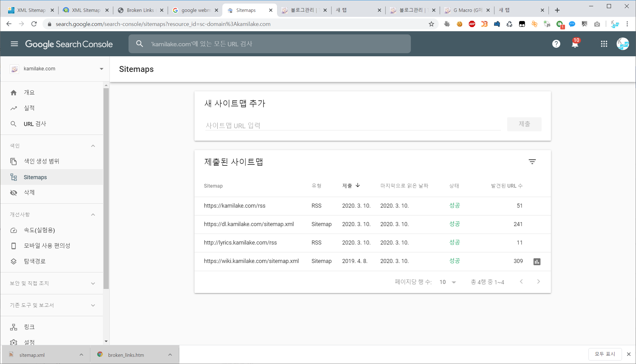Open the https://kamilake.com/rss sitemap row

(235, 206)
